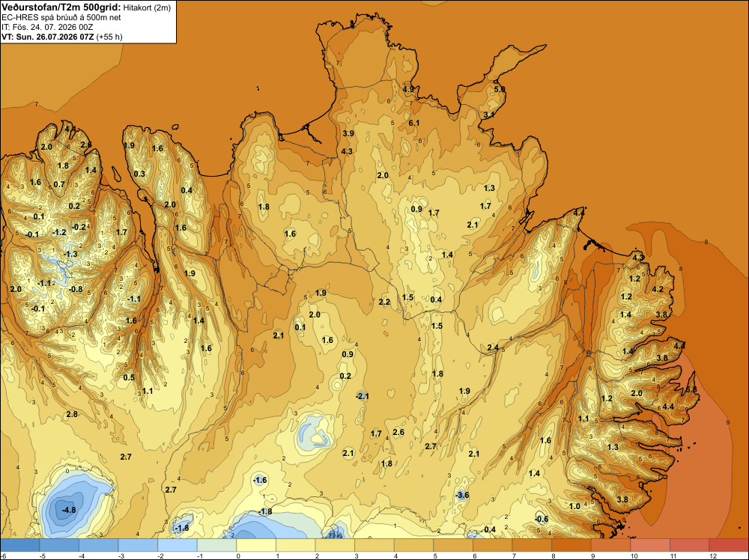
Task: Click the '3.9' temperature value
Action: point(348,133)
